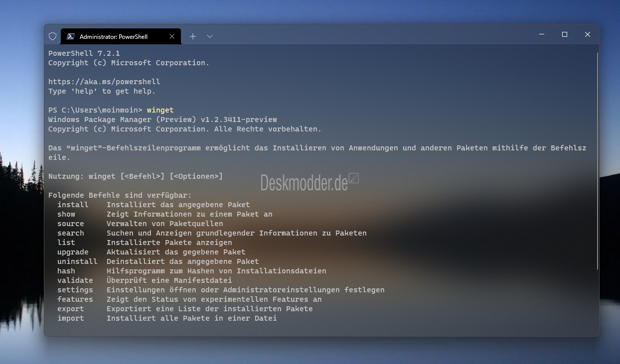Expand the new tab profile dropdown chevron

210,36
